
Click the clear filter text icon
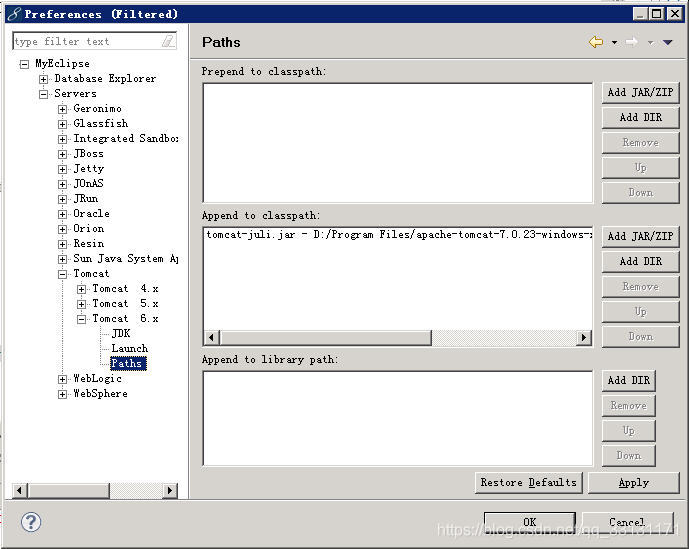[168, 41]
